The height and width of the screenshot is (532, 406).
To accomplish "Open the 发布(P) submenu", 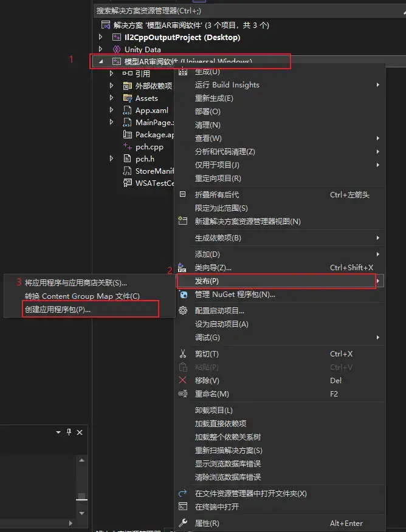I will click(280, 281).
